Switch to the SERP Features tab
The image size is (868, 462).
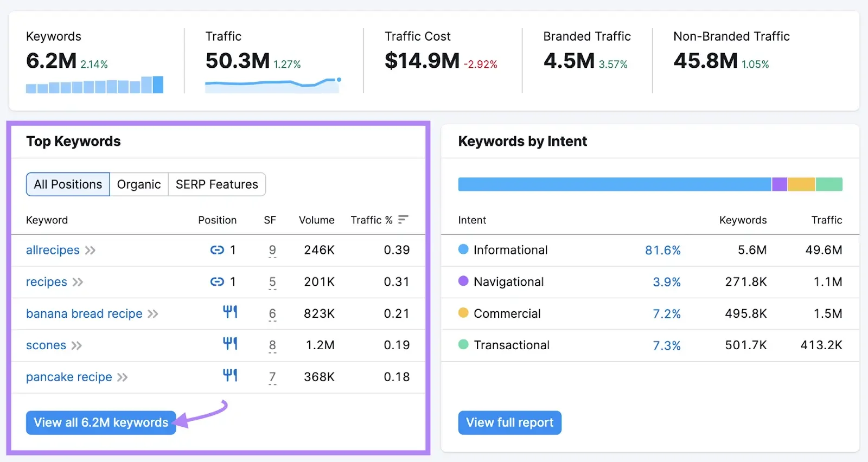[x=217, y=184]
